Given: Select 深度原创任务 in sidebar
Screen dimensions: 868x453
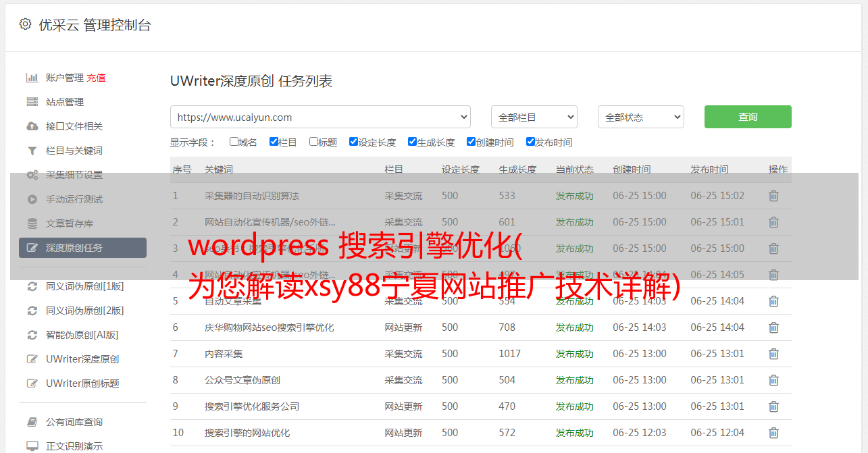Looking at the screenshot, I should click(82, 248).
